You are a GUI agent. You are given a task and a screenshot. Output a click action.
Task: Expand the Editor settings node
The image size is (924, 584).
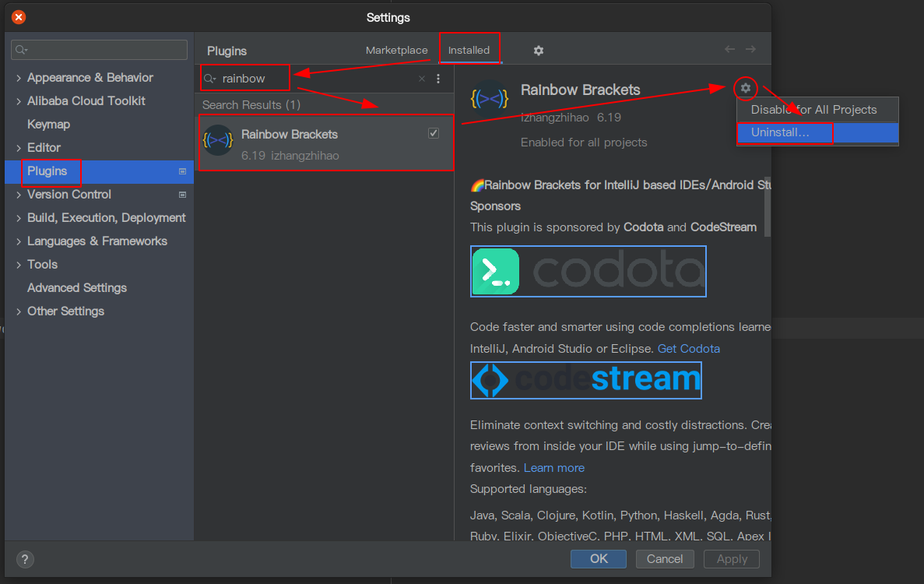coord(18,148)
